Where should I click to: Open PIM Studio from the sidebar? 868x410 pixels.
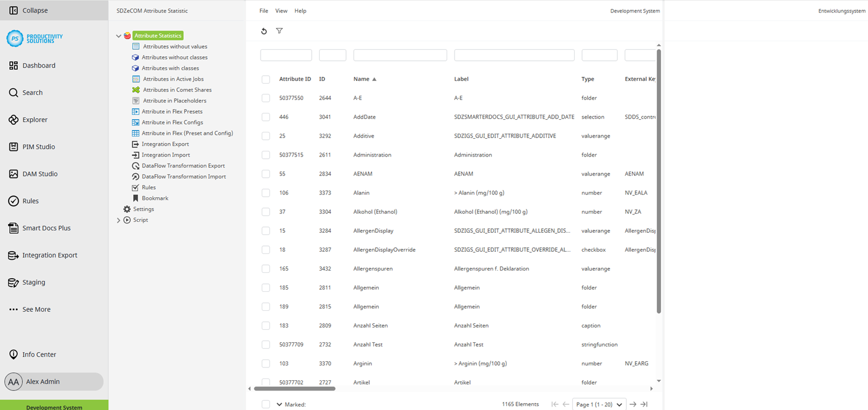coord(38,147)
